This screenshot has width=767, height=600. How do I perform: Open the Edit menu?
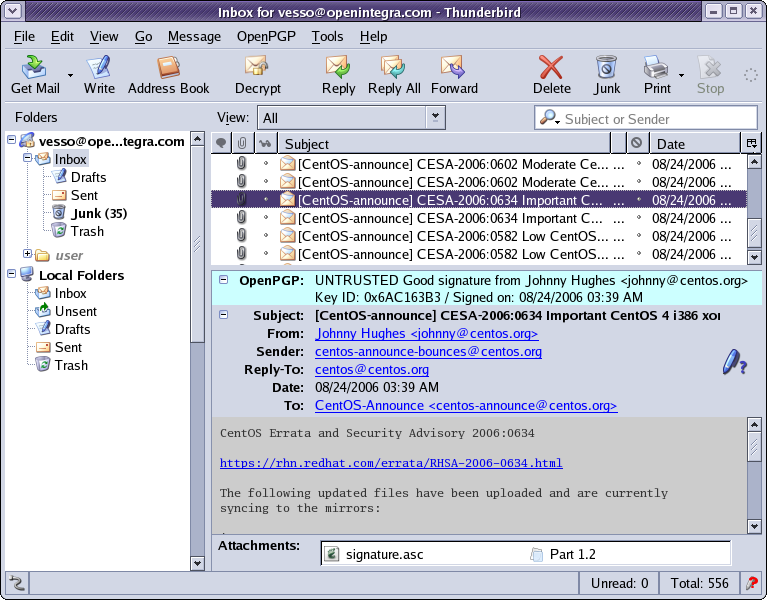pyautogui.click(x=62, y=37)
